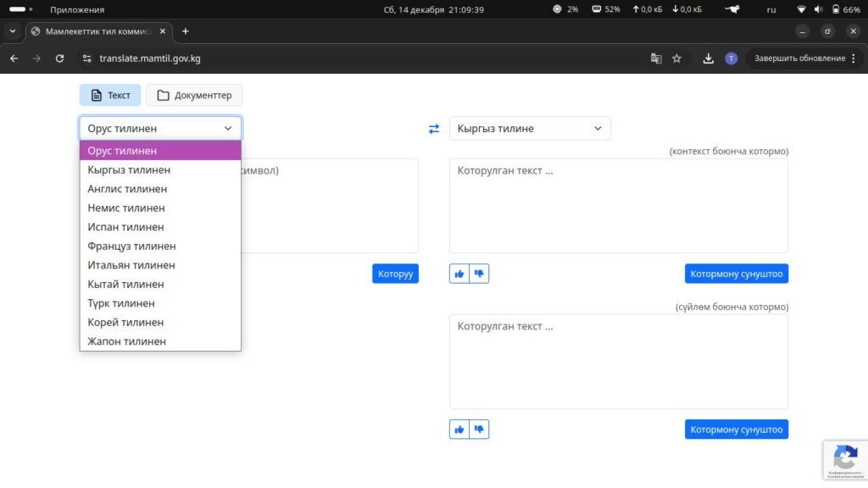Click the memory 52% indicator
Viewport: 868px width, 488px height.
coord(605,9)
